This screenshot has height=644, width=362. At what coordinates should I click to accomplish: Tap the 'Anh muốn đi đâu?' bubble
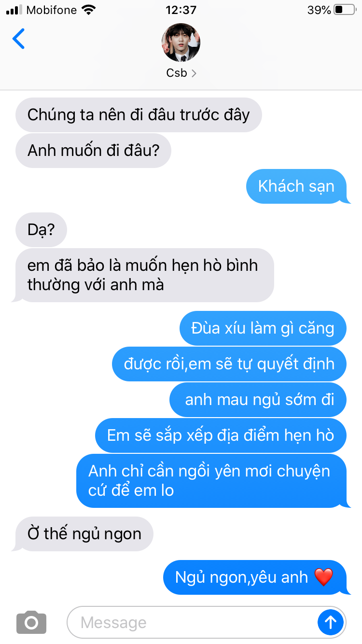(93, 151)
